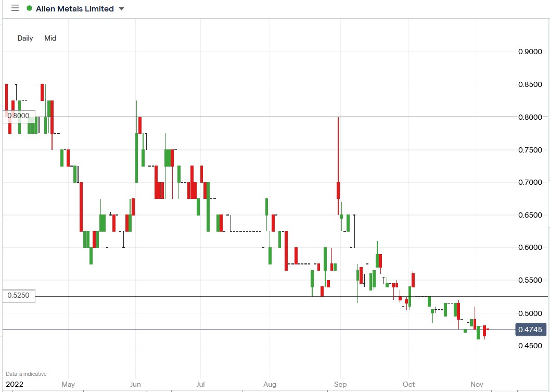The height and width of the screenshot is (392, 550).
Task: Click the Nov label on time axis
Action: tap(477, 384)
